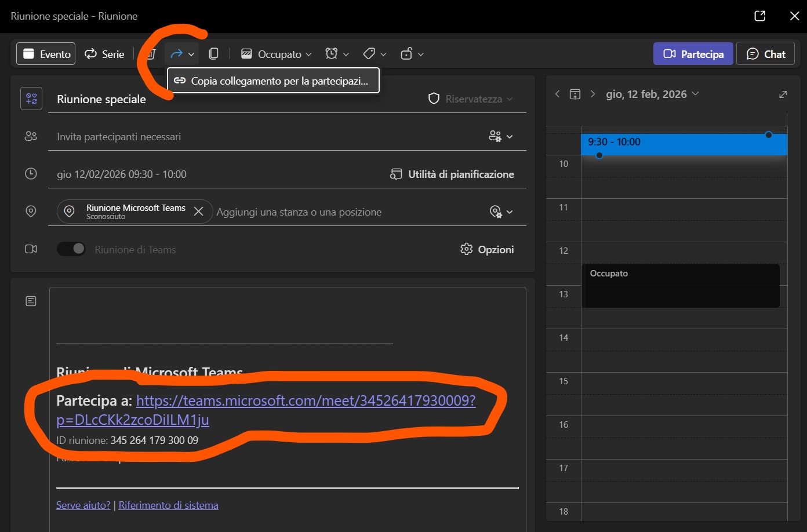This screenshot has height=532, width=807.
Task: Expand the gio, 12 feb, 2026 date picker
Action: [x=652, y=94]
